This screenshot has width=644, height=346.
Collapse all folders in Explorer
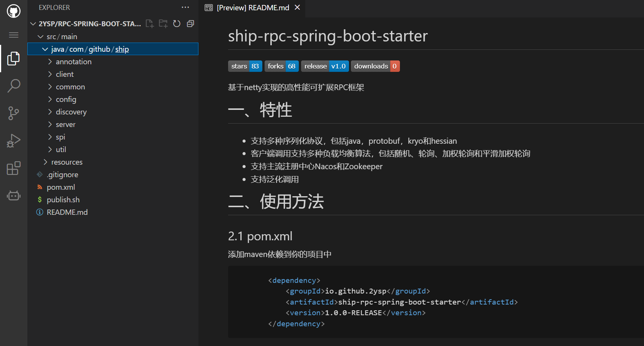point(190,24)
